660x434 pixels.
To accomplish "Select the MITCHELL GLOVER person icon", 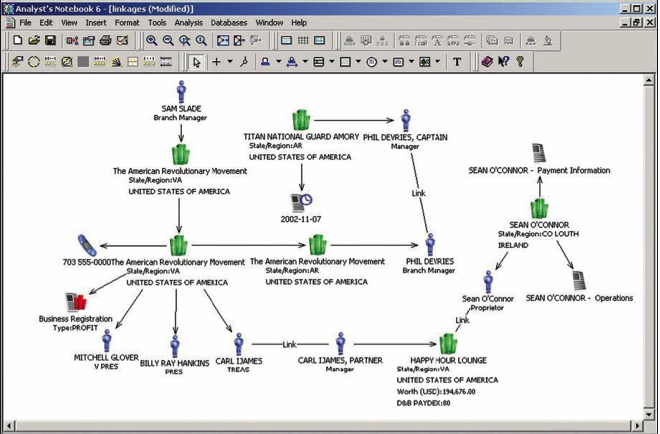I will point(107,340).
